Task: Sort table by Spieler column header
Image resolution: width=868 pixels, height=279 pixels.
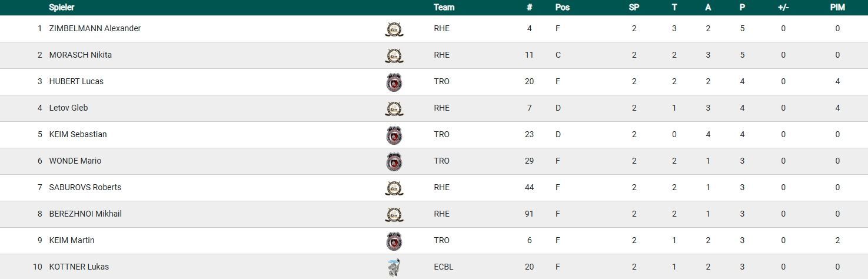Action: pos(61,8)
